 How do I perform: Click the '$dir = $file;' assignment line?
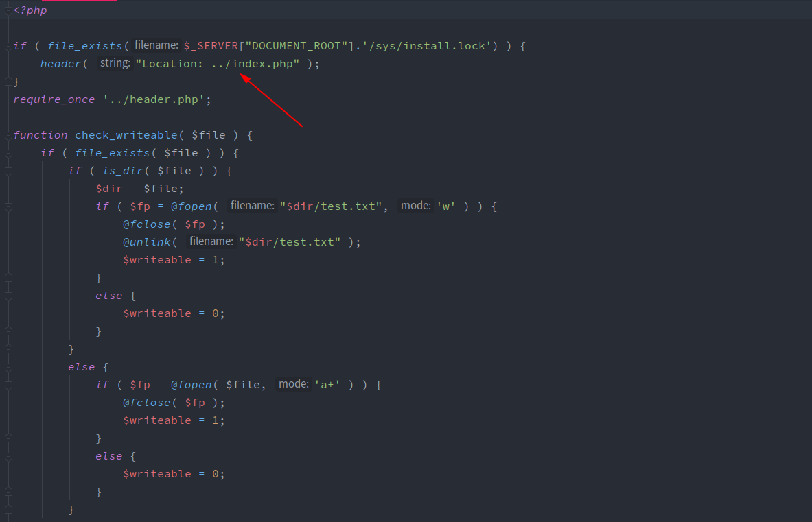[x=140, y=189]
